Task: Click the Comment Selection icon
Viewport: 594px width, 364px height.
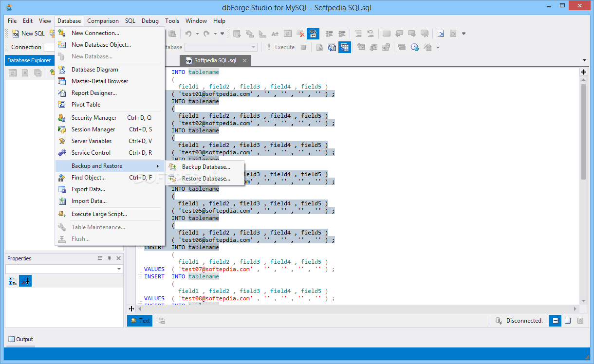Action: pos(358,34)
